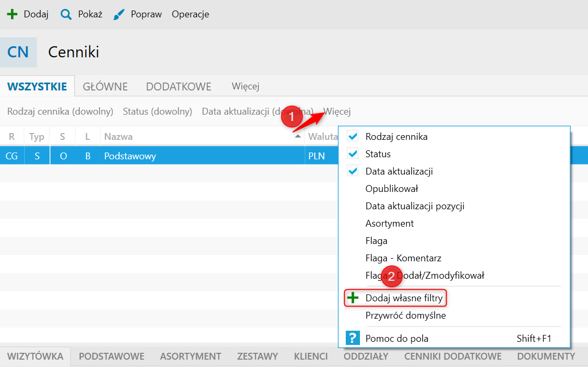Click the green plus beside Dodaj własne filtry
588x367 pixels.
(x=353, y=298)
